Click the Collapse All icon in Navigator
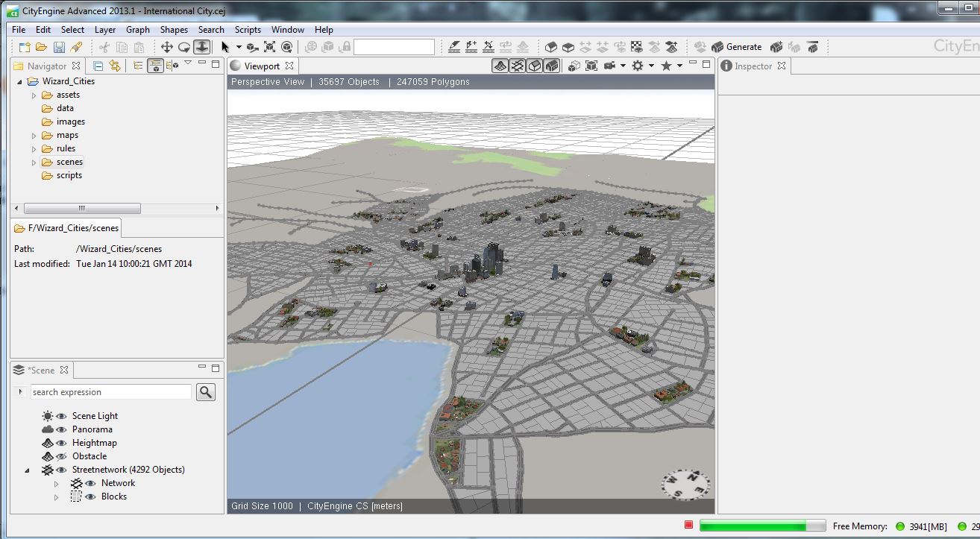This screenshot has height=539, width=980. coord(98,66)
